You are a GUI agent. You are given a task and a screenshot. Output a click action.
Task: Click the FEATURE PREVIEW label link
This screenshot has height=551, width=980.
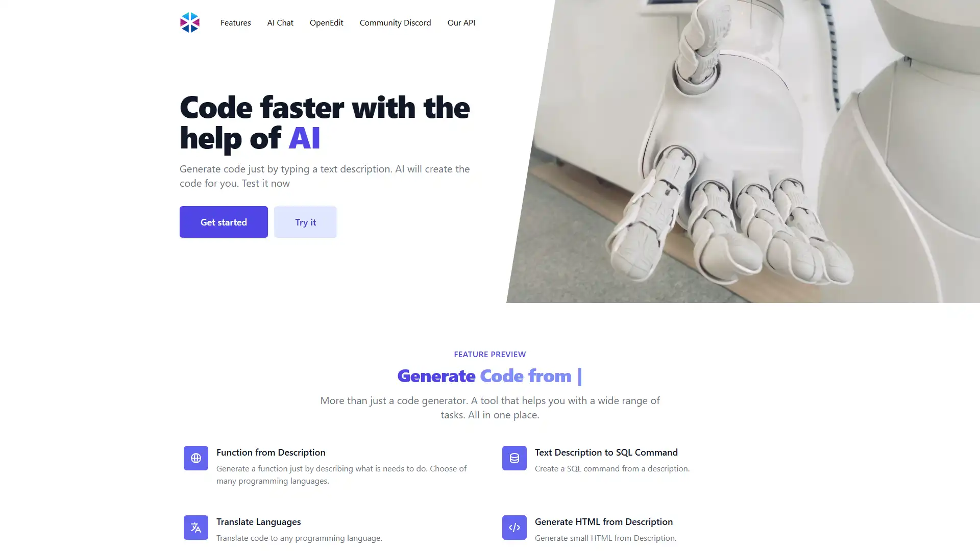(490, 354)
